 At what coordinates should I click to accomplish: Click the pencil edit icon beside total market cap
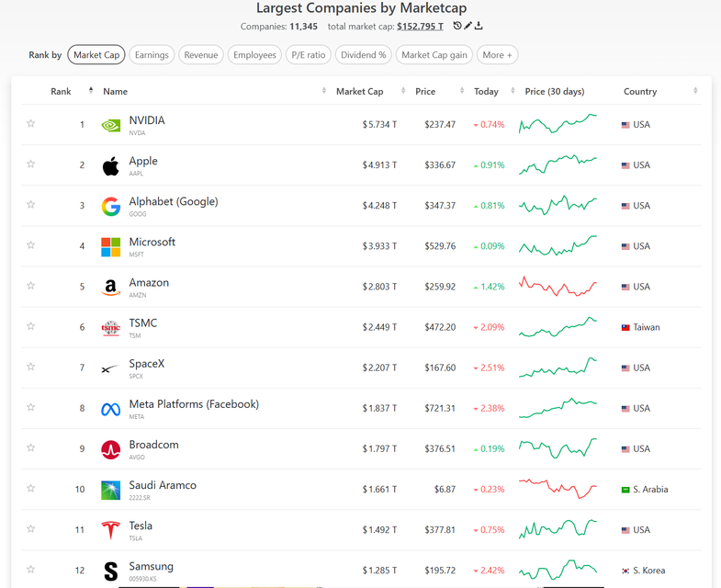468,26
